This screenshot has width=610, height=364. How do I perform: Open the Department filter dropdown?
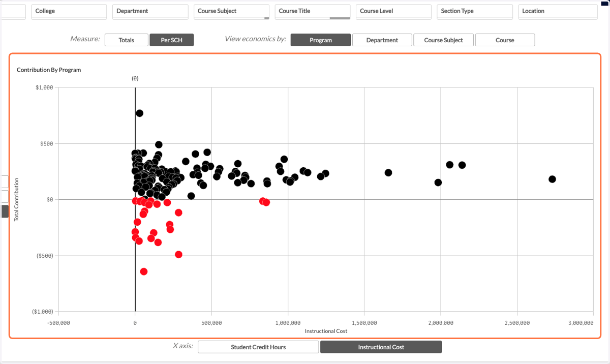(150, 11)
